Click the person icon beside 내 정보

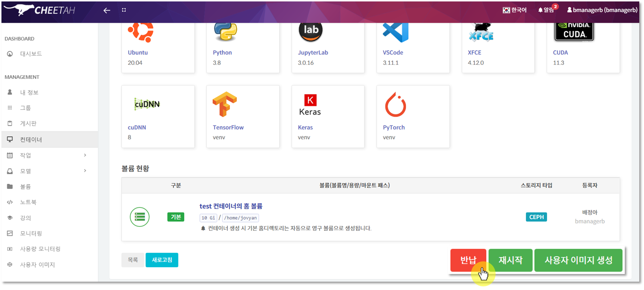pyautogui.click(x=10, y=92)
